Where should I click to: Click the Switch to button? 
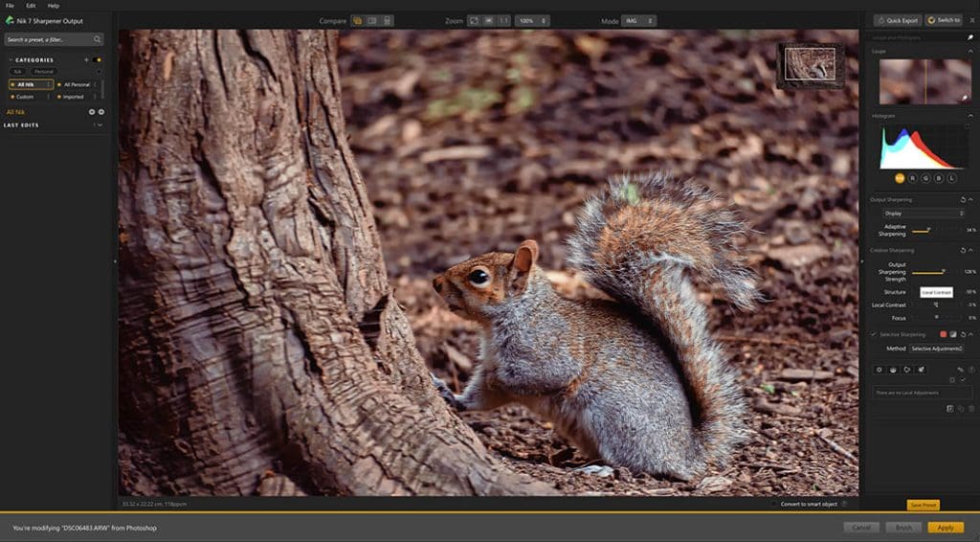(944, 20)
